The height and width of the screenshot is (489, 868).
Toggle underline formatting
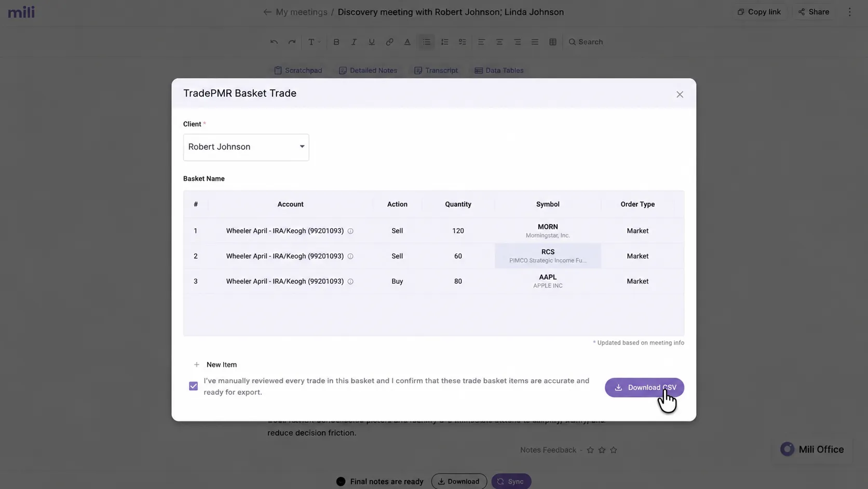(x=372, y=42)
